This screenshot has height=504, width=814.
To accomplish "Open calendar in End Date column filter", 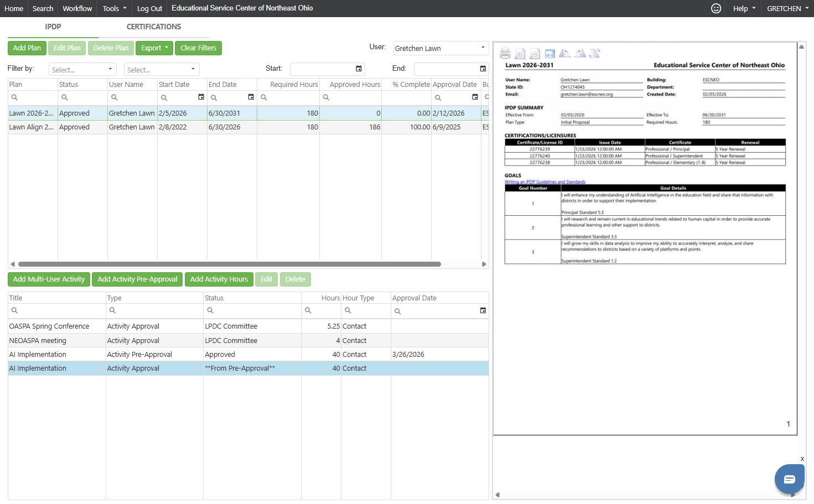I will 251,97.
